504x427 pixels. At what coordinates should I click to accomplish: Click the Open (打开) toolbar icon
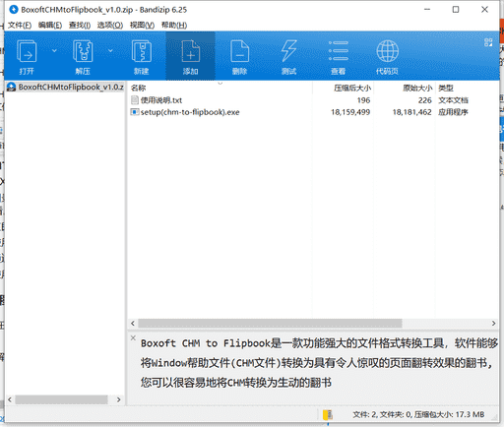point(27,51)
